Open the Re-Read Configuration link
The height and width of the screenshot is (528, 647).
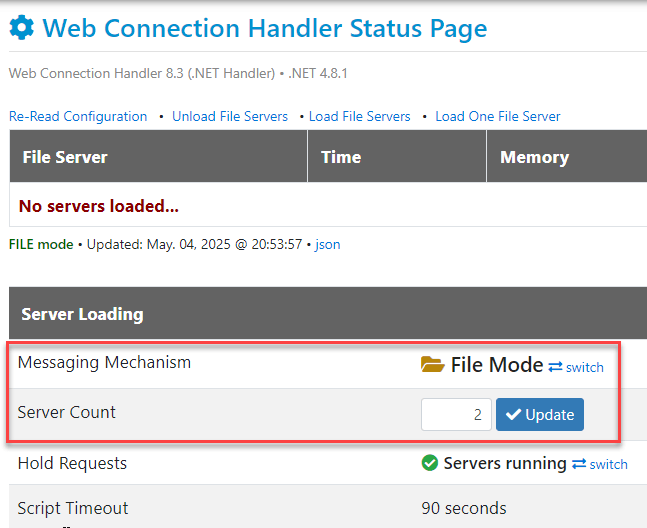coord(78,116)
